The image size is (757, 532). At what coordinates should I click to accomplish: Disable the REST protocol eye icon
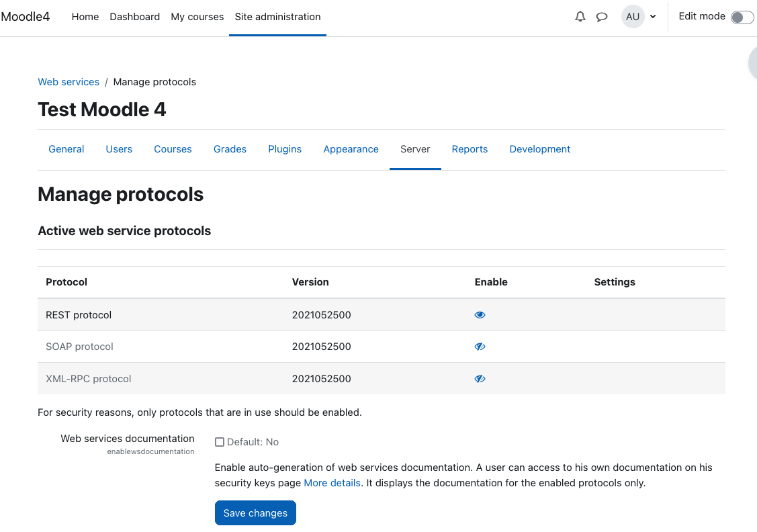click(x=480, y=315)
